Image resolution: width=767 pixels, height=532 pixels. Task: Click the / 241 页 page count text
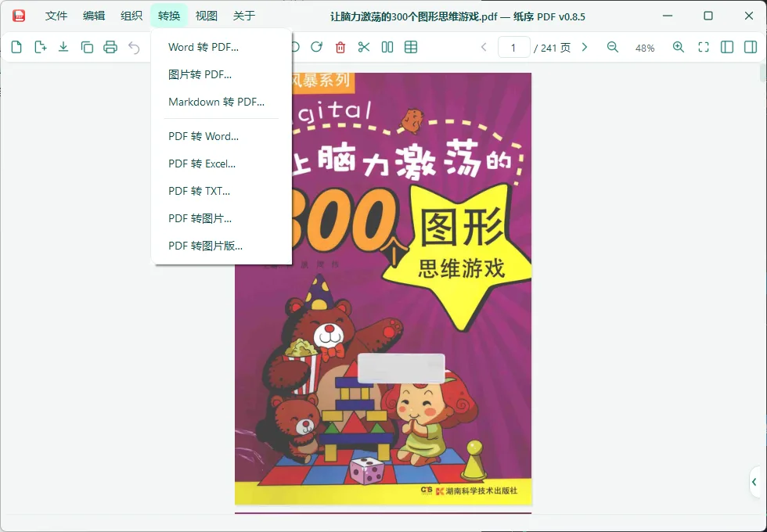point(553,48)
